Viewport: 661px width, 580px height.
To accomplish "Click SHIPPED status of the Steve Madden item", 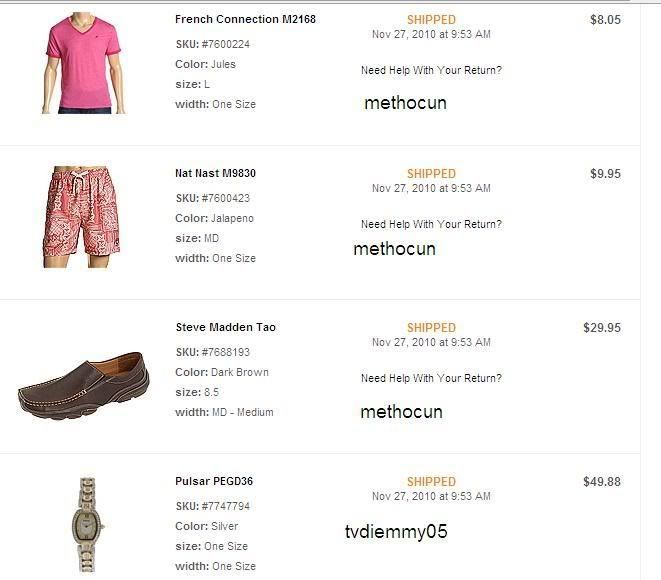I will tap(431, 328).
